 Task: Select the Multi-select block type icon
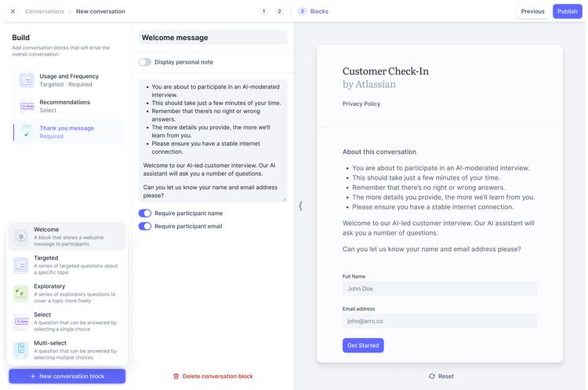[21, 350]
